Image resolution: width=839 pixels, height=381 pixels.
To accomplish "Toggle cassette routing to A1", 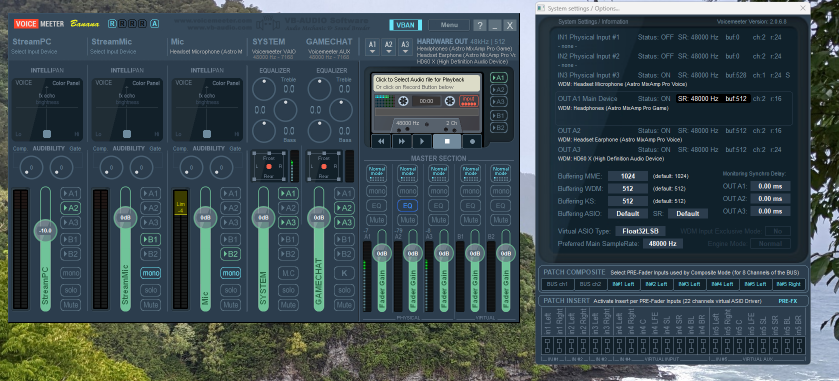I will point(499,78).
